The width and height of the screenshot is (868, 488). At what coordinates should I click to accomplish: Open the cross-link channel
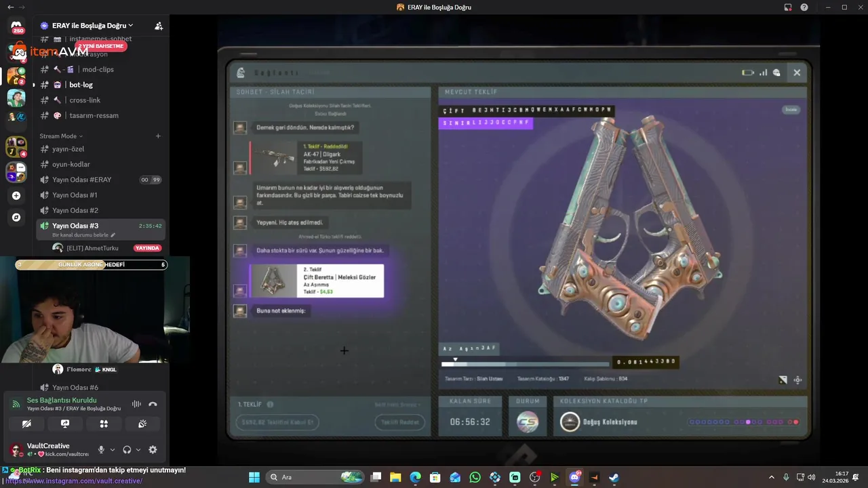click(x=99, y=100)
